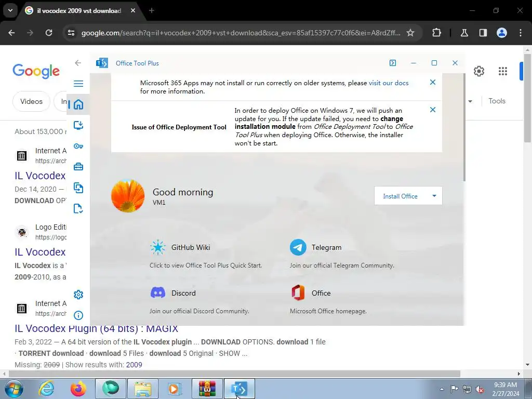
Task: Click the Chrome address bar URL
Action: point(241,33)
